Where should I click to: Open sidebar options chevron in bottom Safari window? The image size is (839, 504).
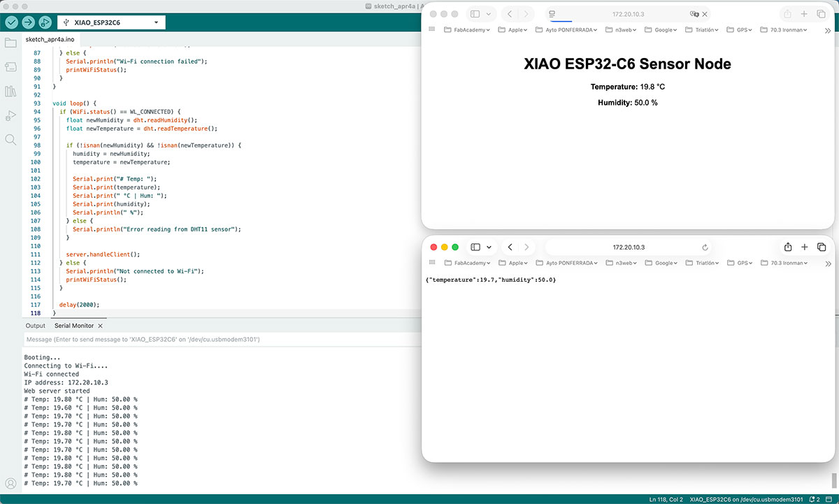489,247
